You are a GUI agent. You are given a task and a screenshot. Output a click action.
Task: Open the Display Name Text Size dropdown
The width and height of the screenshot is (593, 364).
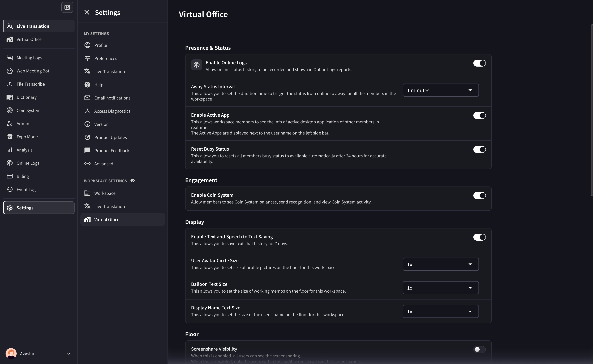tap(440, 311)
